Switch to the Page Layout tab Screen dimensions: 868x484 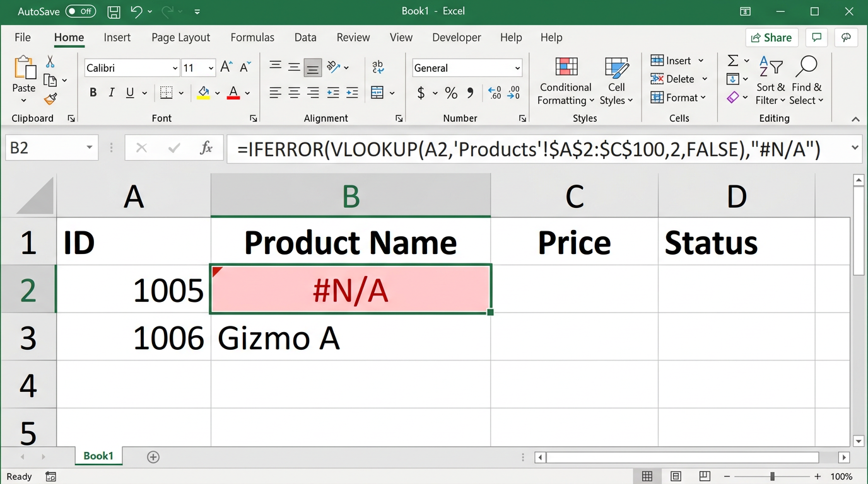pyautogui.click(x=180, y=38)
